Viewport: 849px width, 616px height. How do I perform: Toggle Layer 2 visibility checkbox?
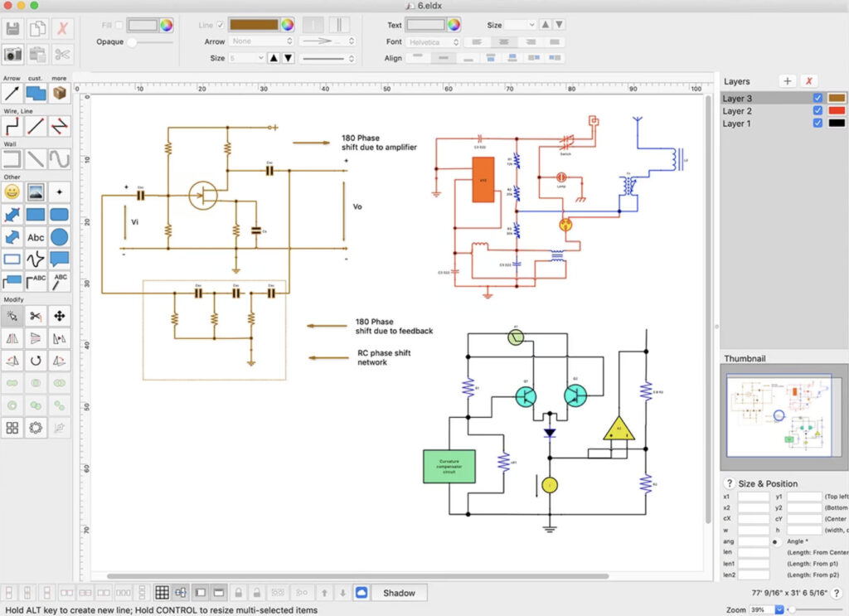click(x=817, y=110)
